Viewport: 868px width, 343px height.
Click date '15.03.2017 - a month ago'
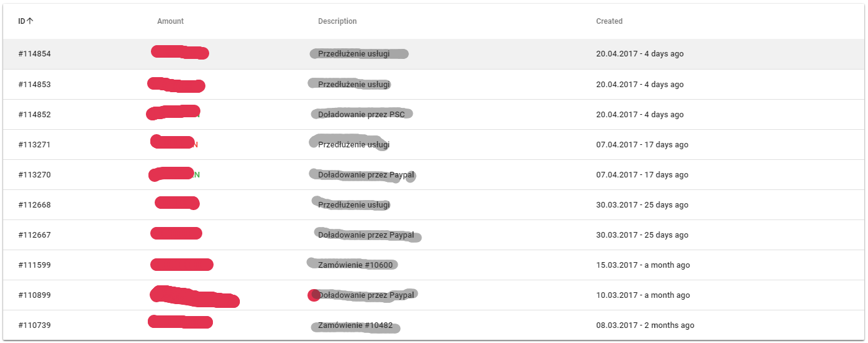[x=643, y=265]
